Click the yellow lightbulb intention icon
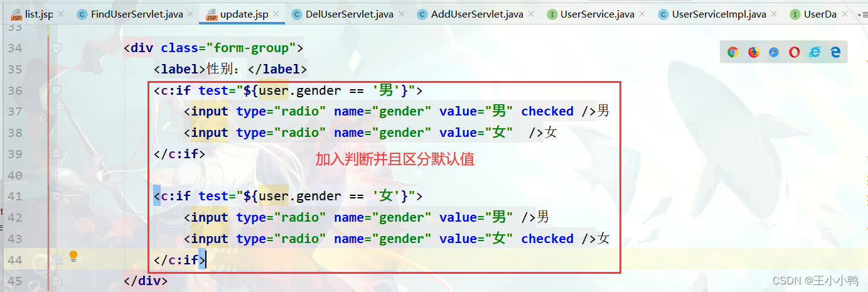The width and height of the screenshot is (868, 292). click(x=73, y=256)
